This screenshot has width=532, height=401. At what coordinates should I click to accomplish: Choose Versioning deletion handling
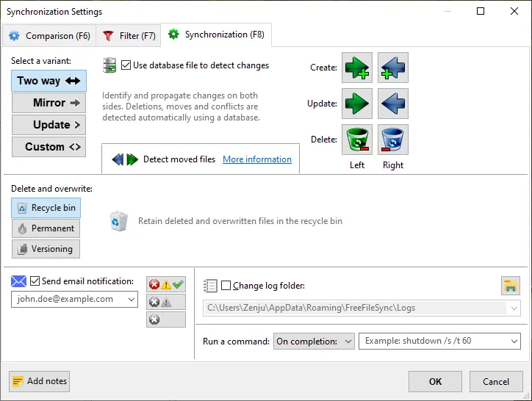click(x=46, y=249)
